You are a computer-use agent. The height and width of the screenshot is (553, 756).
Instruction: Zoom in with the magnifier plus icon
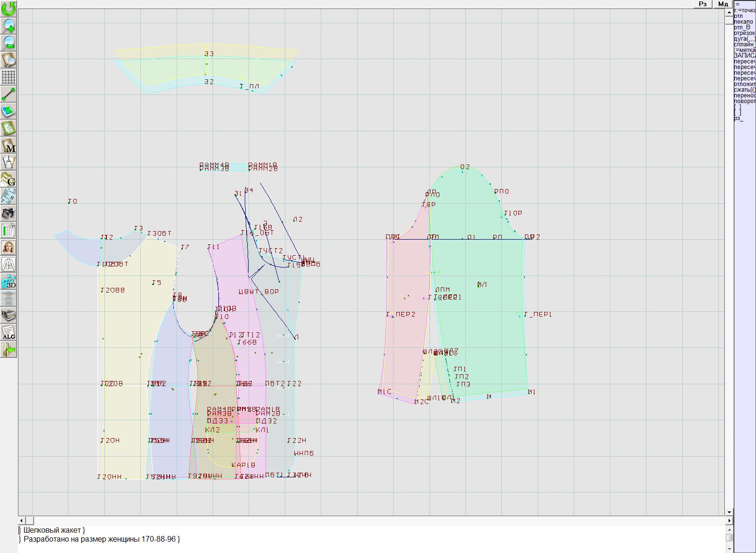pyautogui.click(x=9, y=26)
